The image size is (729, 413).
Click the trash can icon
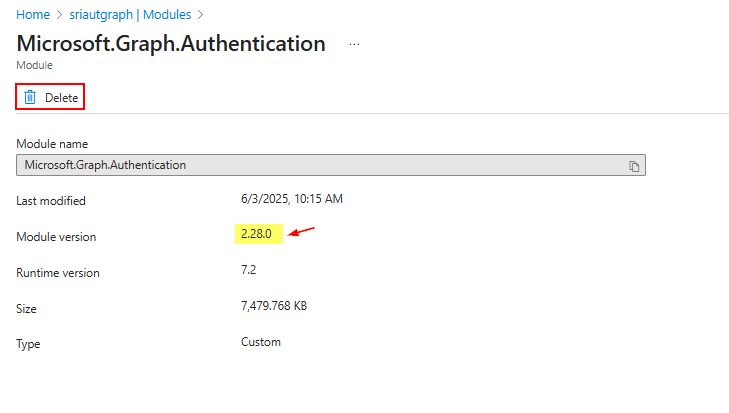click(30, 97)
